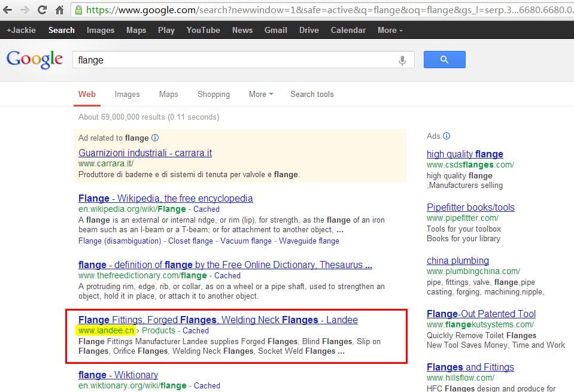Switch to Maps results tab
This screenshot has height=392, width=574.
click(168, 94)
